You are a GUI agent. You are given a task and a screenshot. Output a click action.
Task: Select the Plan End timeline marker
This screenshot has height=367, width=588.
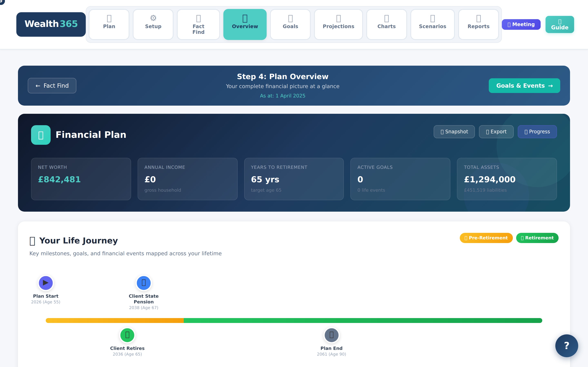coord(331,335)
